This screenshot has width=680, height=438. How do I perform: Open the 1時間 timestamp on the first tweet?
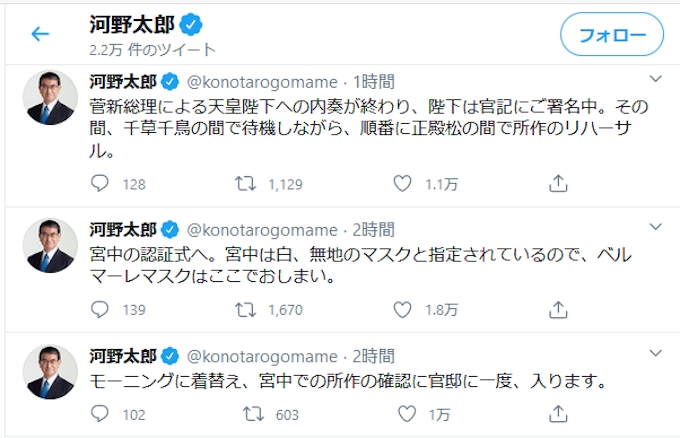[x=375, y=82]
